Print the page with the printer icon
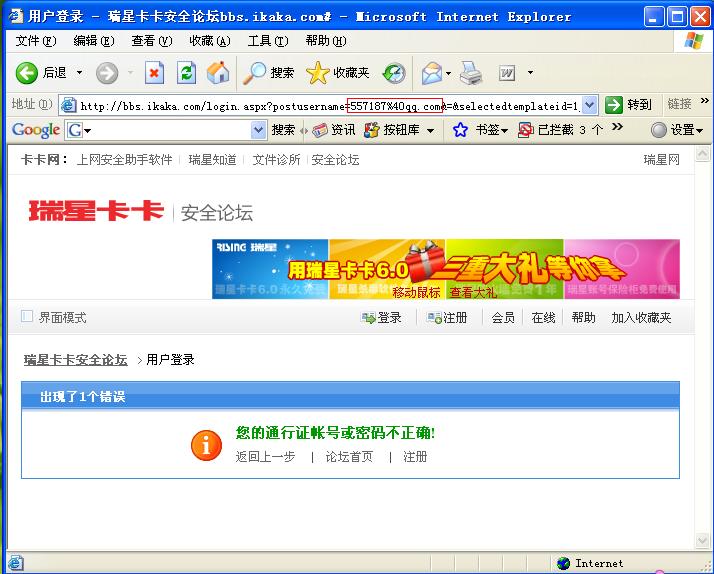Viewport: 714px width, 574px height. [470, 73]
